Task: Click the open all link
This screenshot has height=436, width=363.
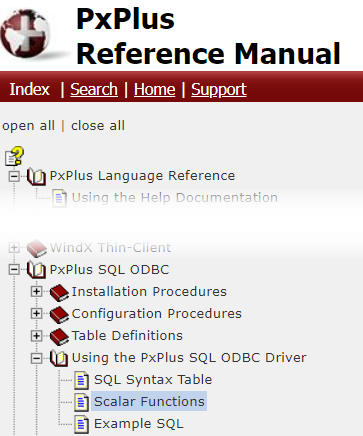Action: coord(28,126)
